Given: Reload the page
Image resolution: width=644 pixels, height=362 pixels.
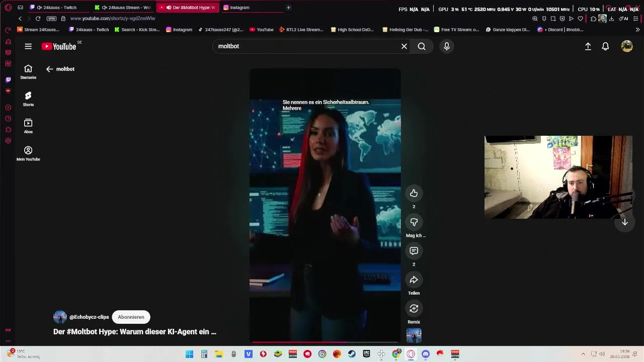Looking at the screenshot, I should (38, 19).
